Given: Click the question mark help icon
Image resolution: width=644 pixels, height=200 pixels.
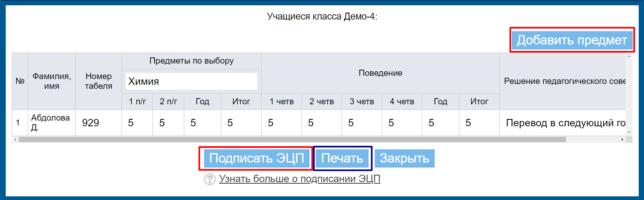Looking at the screenshot, I should tap(210, 179).
